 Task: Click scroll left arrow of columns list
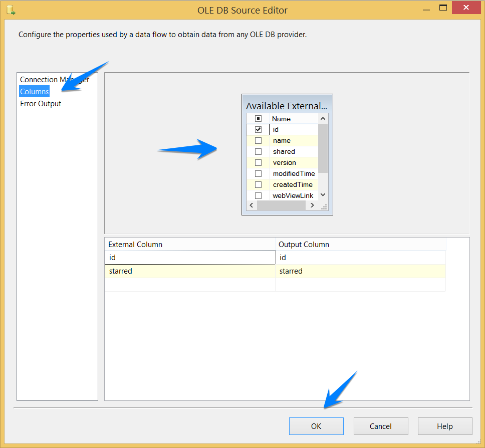(x=252, y=205)
